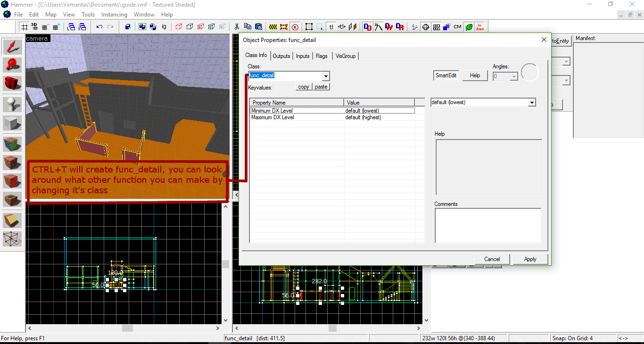This screenshot has height=344, width=644.
Task: Click the Angles compass circle
Action: coord(530,73)
